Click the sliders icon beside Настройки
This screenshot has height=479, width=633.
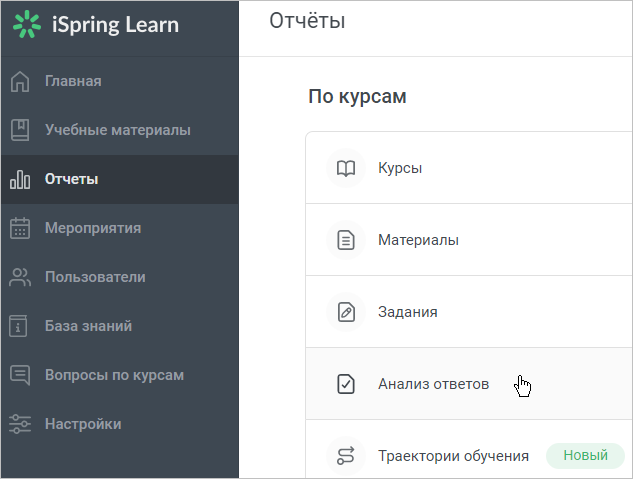[x=20, y=424]
